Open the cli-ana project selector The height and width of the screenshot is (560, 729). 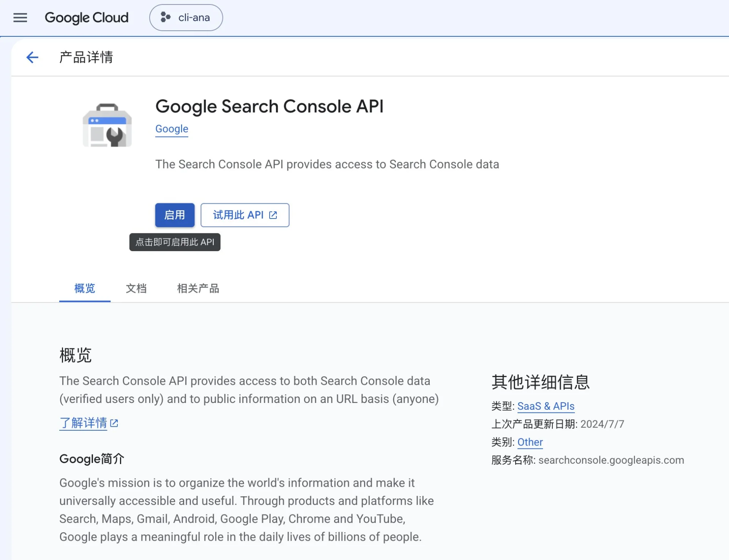[186, 17]
